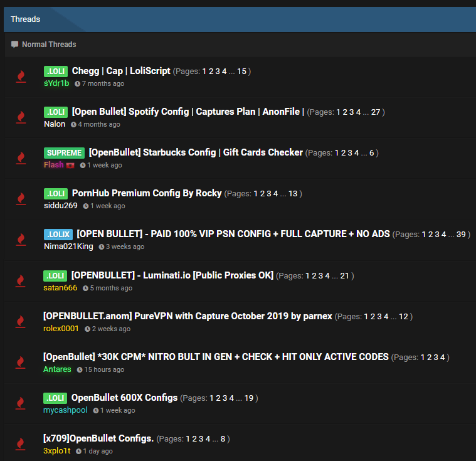
Task: Go to page 27 of Spotify Config thread
Action: coord(376,112)
